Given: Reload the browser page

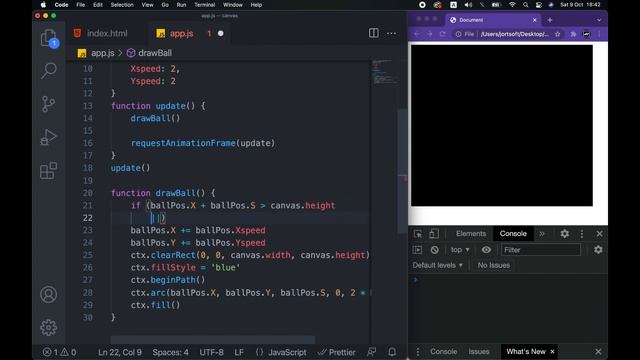Looking at the screenshot, I should (443, 34).
